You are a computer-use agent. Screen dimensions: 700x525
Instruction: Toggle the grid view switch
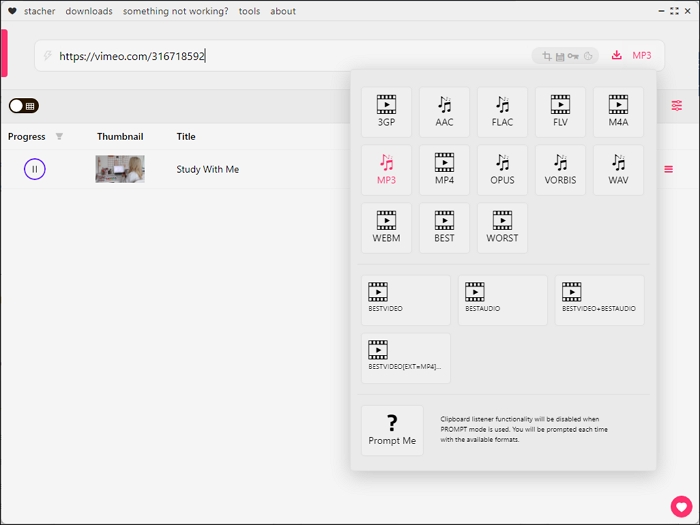24,106
